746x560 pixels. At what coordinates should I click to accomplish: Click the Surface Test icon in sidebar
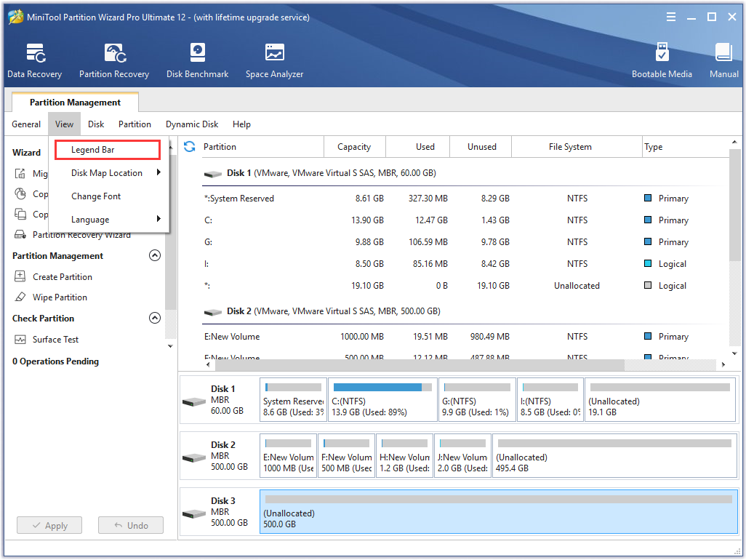20,340
